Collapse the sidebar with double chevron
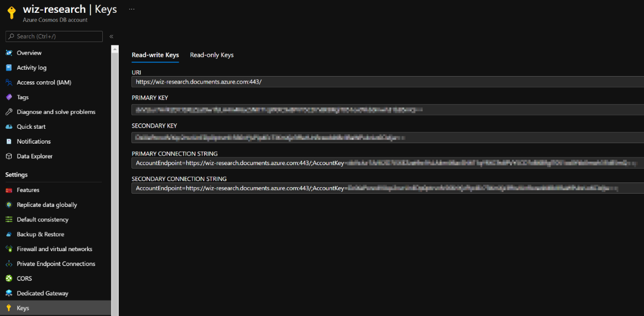Screen dimensions: 644x316 tap(111, 37)
